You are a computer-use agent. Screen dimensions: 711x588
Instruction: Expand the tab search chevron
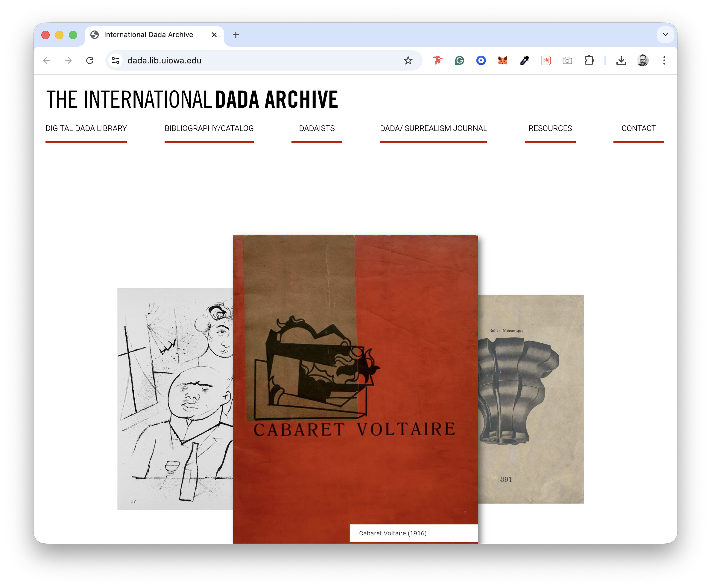tap(665, 35)
